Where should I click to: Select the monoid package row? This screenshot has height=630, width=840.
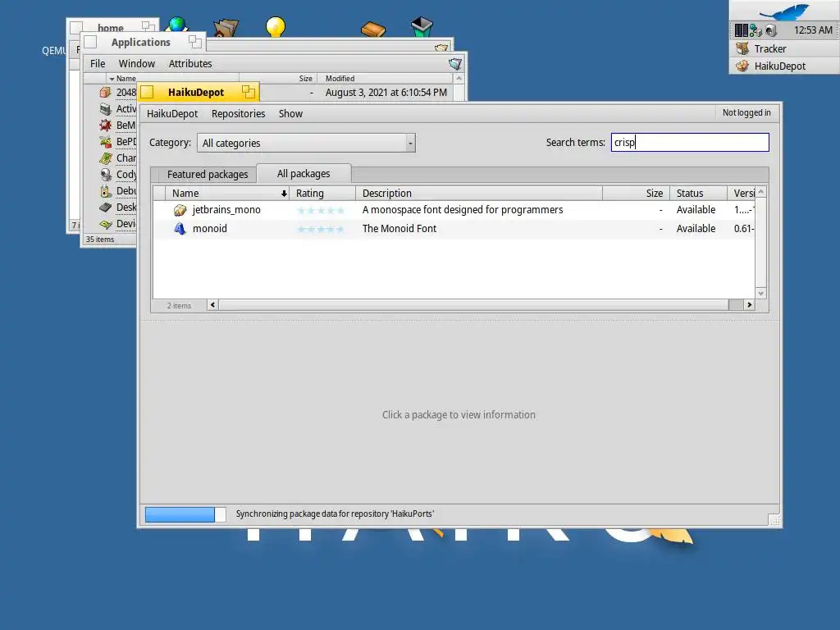click(x=454, y=229)
